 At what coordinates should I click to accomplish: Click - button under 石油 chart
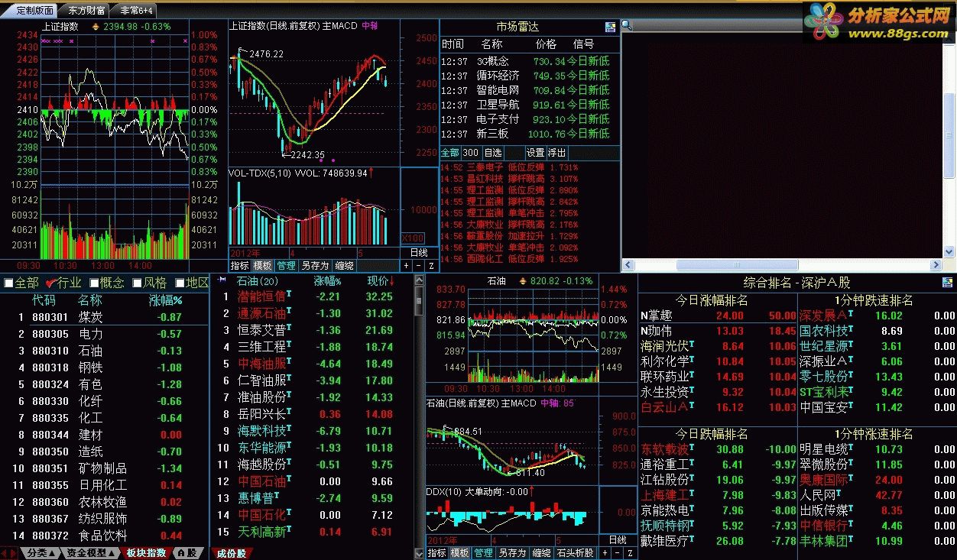coord(617,553)
